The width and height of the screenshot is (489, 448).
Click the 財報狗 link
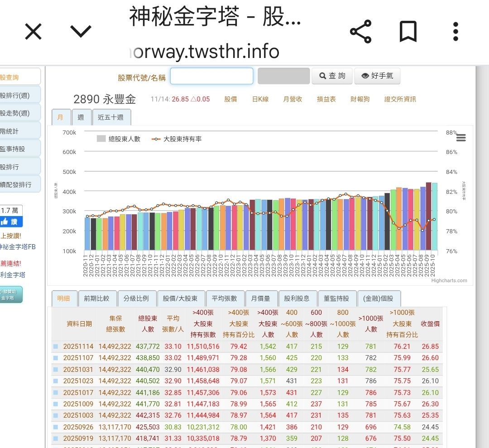tap(360, 99)
